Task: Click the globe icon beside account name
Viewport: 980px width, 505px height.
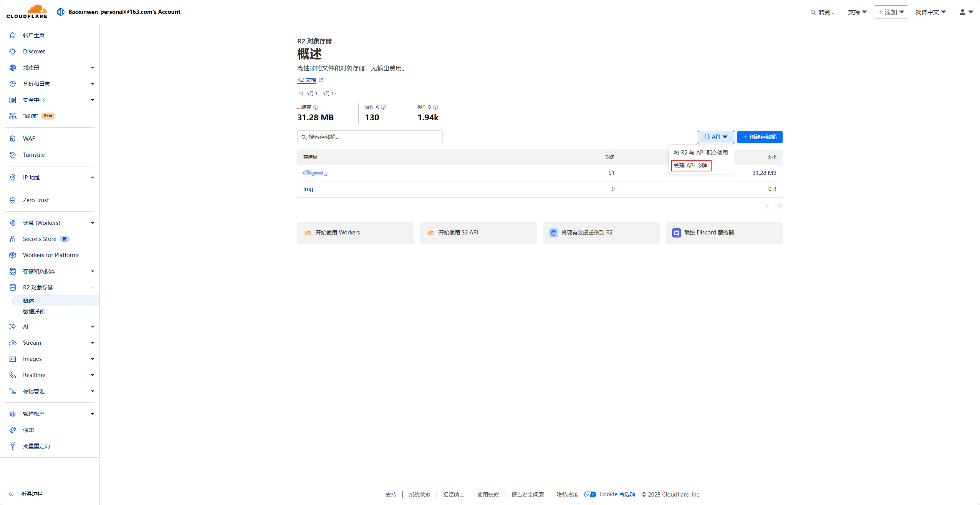Action: click(x=61, y=12)
